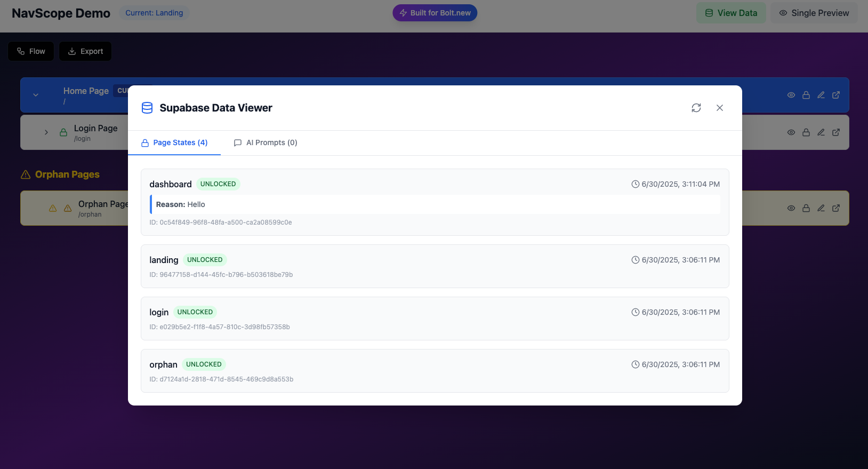The image size is (868, 469).
Task: Click the Home Page row title
Action: (x=86, y=91)
